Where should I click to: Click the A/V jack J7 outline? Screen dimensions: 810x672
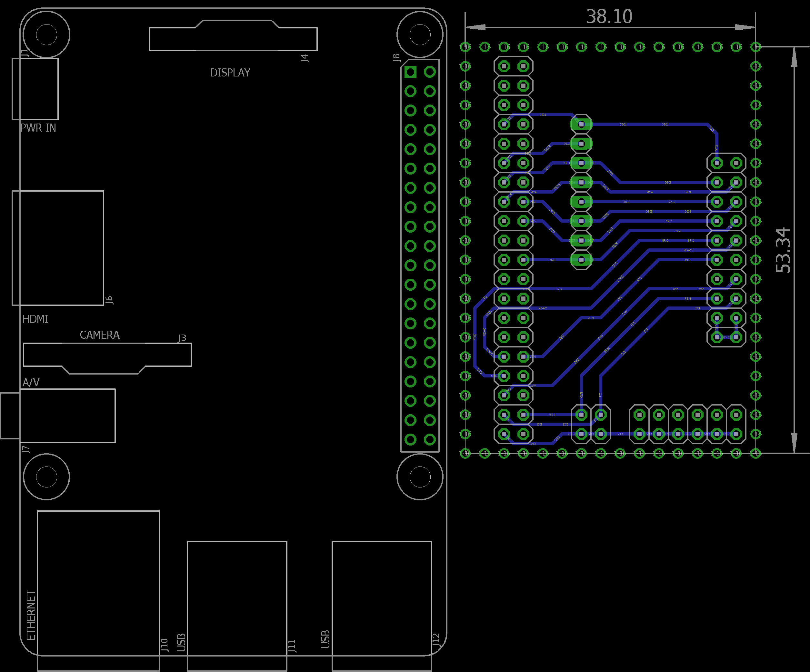[x=67, y=416]
